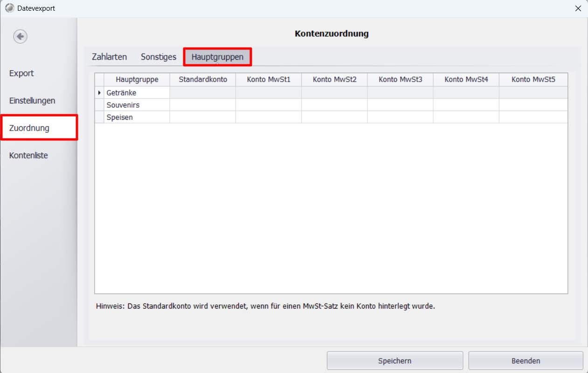Viewport: 588px width, 373px height.
Task: Click the Datevexport app icon in title bar
Action: coord(9,8)
